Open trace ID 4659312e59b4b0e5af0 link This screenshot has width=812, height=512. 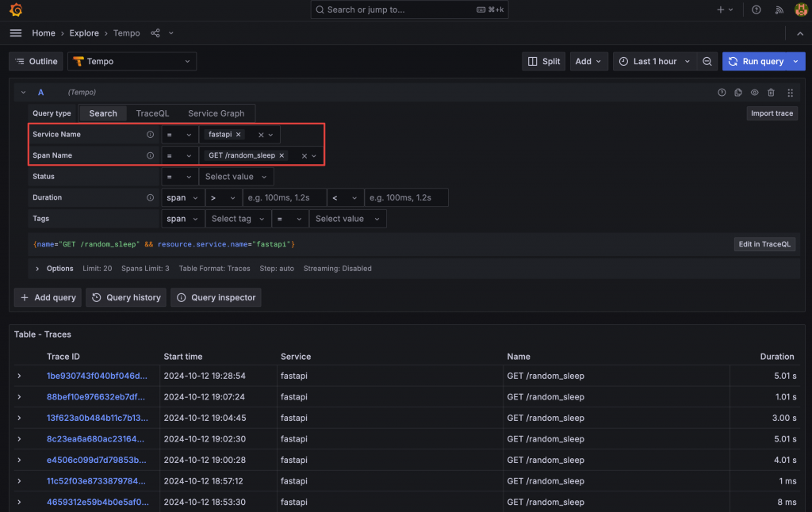pos(98,502)
